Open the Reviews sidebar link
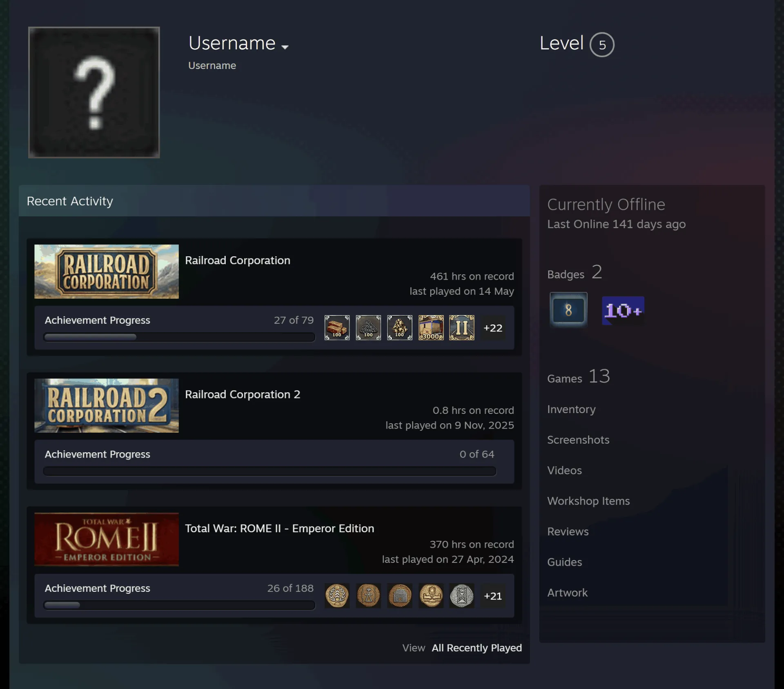784x689 pixels. (x=568, y=531)
